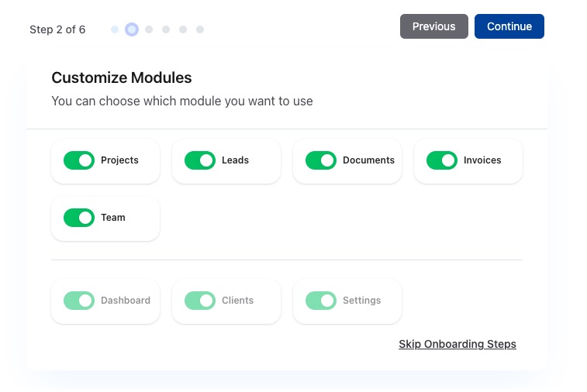Disable the Projects module toggle
The width and height of the screenshot is (587, 392).
coord(78,160)
